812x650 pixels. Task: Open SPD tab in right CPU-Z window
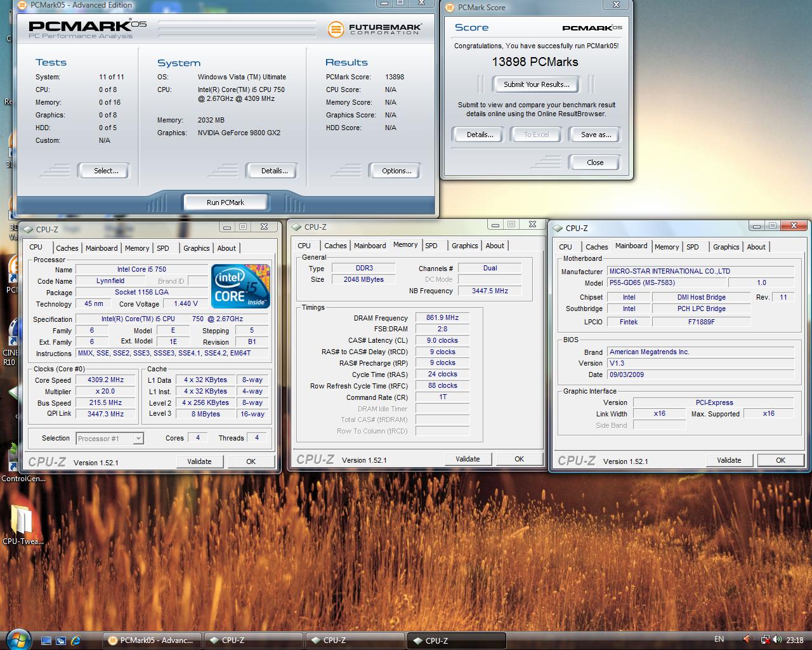(x=693, y=247)
